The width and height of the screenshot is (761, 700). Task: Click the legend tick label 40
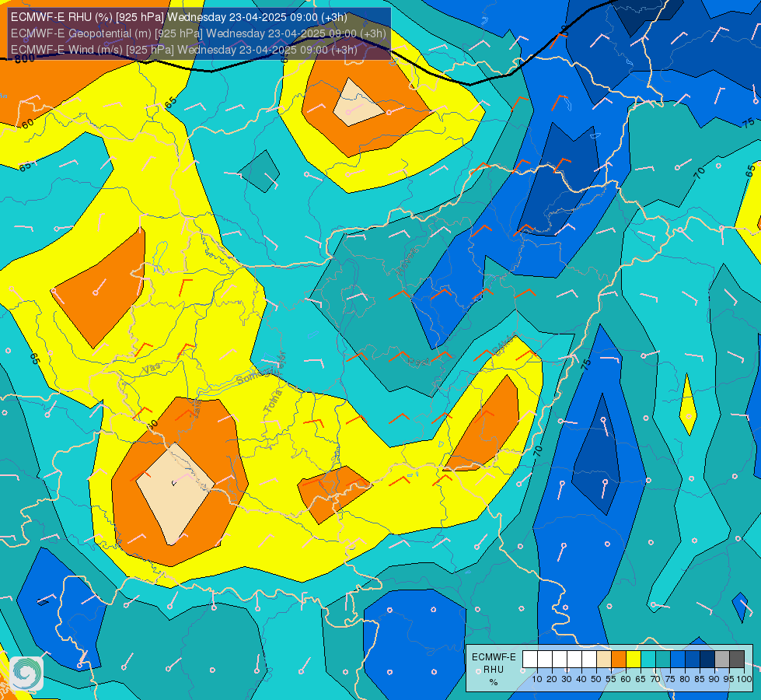581,679
